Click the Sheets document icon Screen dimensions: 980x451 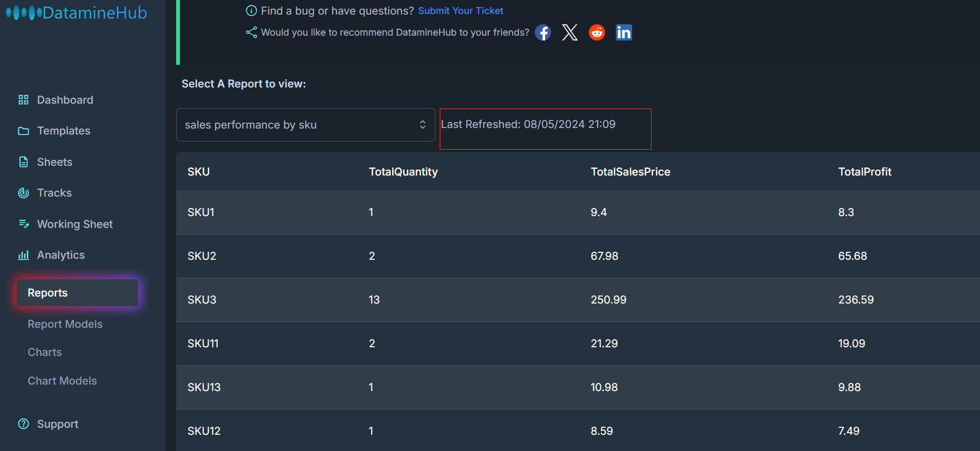(x=23, y=162)
